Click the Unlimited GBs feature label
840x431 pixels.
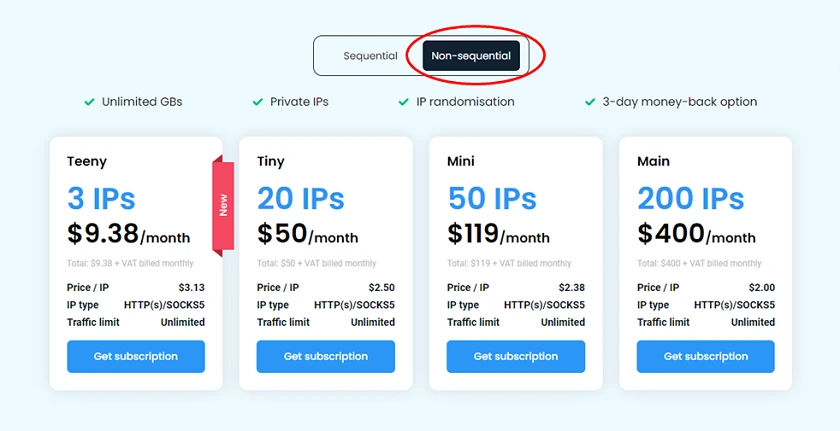[142, 102]
